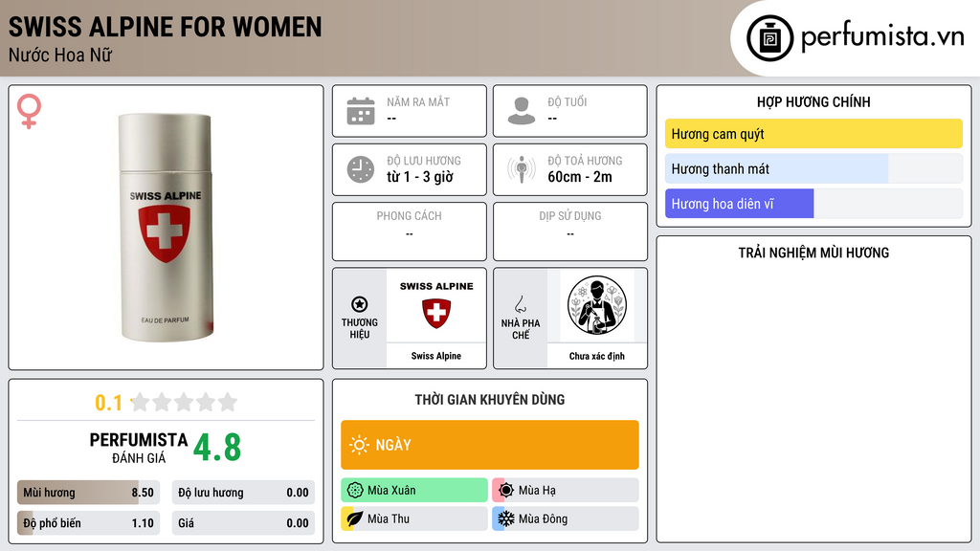Click the Hương cam quýt accord bar
Screen dimensions: 980x551
(x=813, y=134)
